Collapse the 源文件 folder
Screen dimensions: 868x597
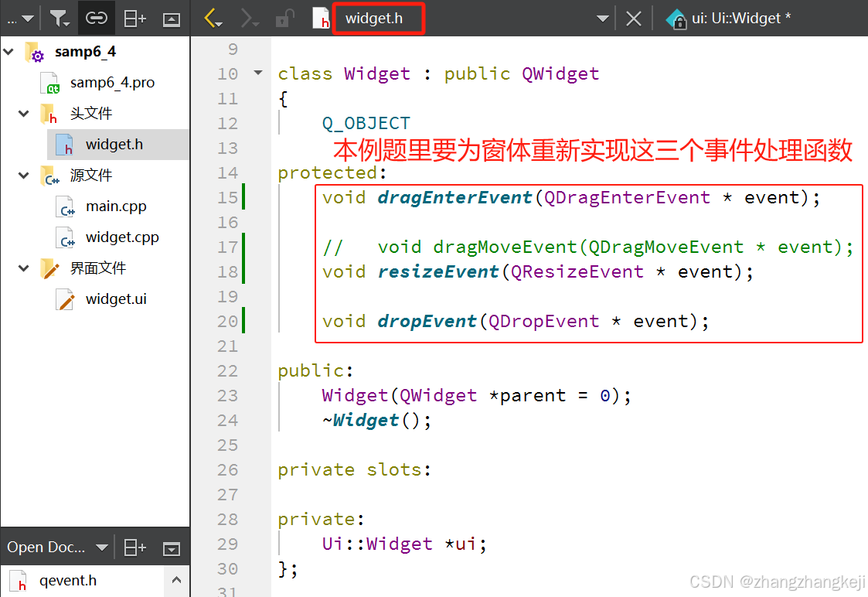point(23,176)
